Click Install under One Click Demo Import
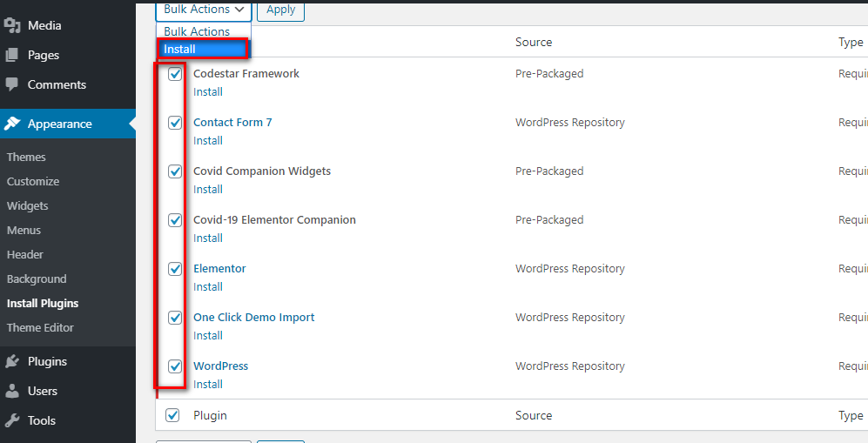The width and height of the screenshot is (868, 443). point(208,335)
